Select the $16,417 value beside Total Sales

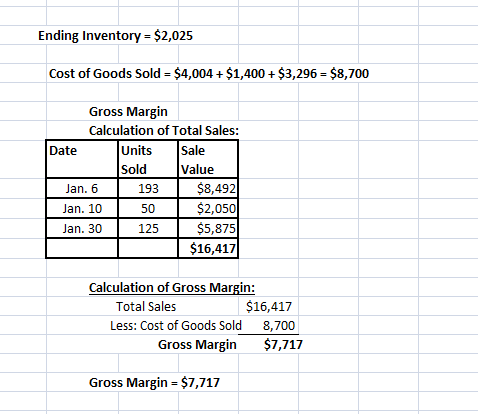pyautogui.click(x=269, y=307)
